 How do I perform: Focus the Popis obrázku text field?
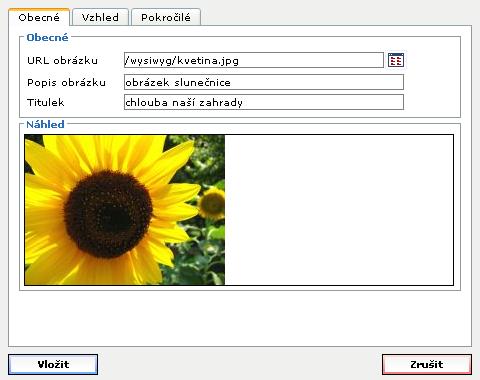(264, 82)
